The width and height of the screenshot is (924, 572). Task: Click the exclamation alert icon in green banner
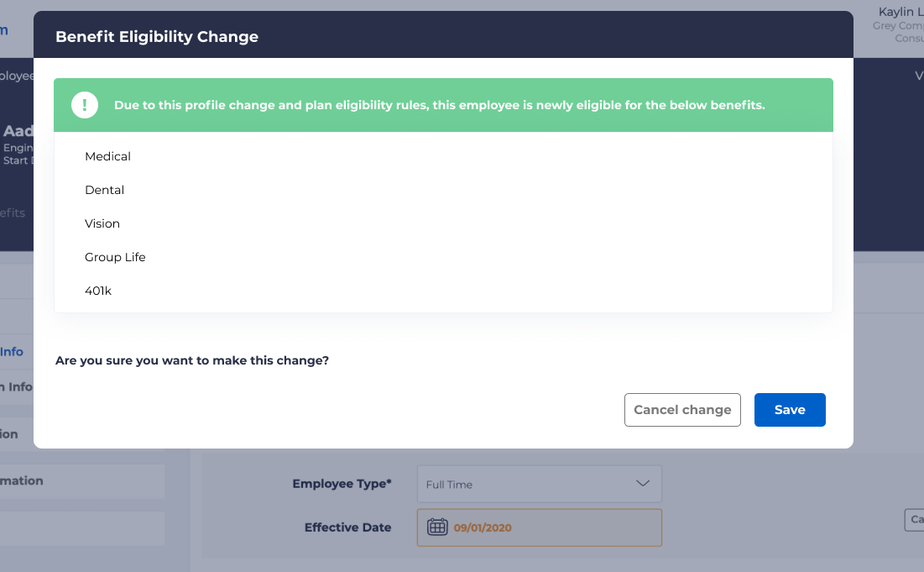[85, 106]
